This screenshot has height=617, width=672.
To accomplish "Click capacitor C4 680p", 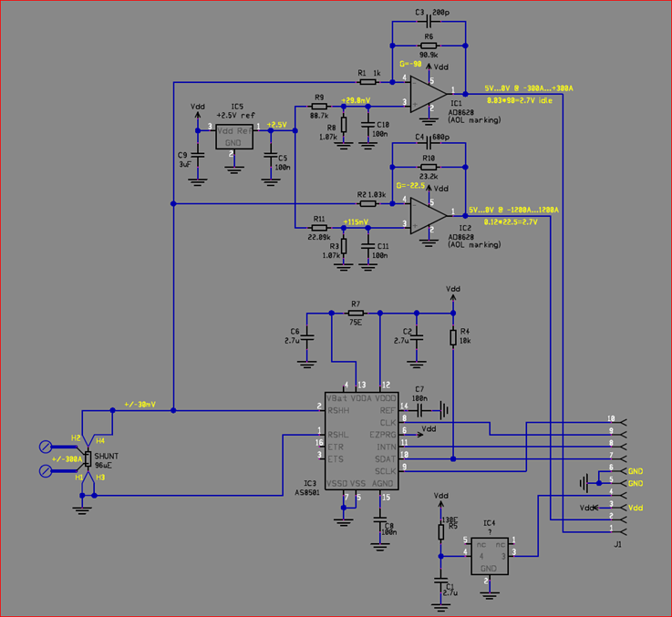I will tap(429, 144).
